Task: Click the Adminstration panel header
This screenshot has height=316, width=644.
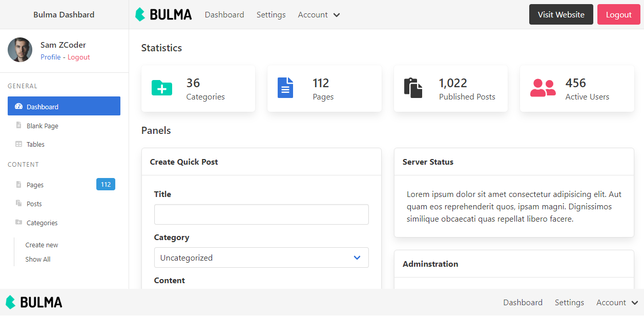Action: pos(514,264)
